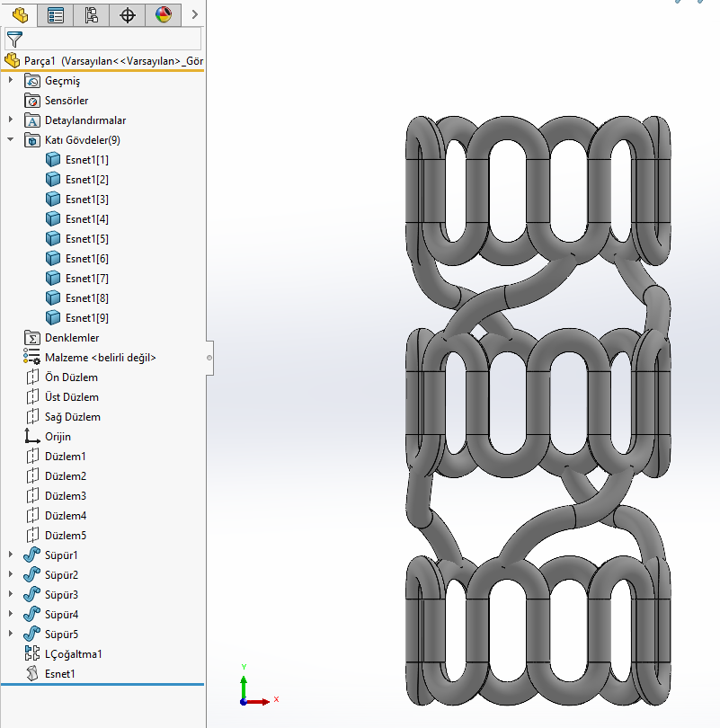The height and width of the screenshot is (728, 720).
Task: Open the ConfigurationManager tab icon
Action: pyautogui.click(x=91, y=14)
